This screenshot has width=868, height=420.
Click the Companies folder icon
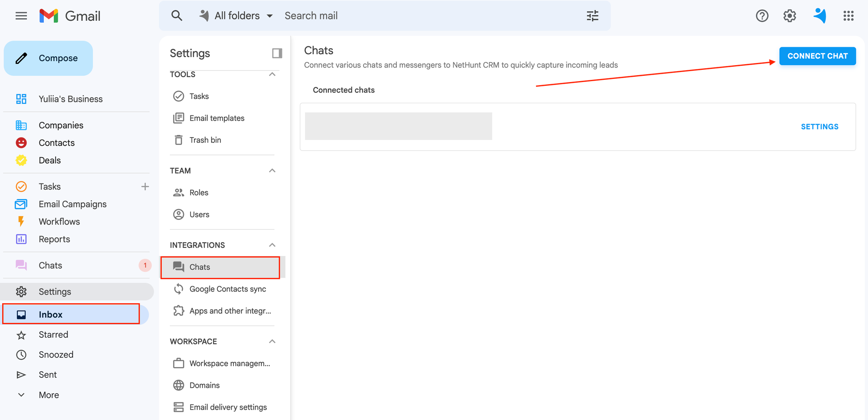pos(21,125)
